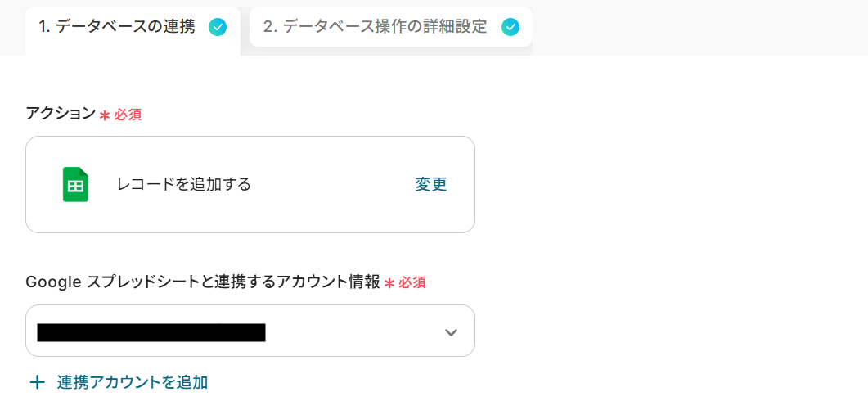Image resolution: width=868 pixels, height=401 pixels.
Task: Switch to the データベースの連携 tab
Action: [x=133, y=28]
